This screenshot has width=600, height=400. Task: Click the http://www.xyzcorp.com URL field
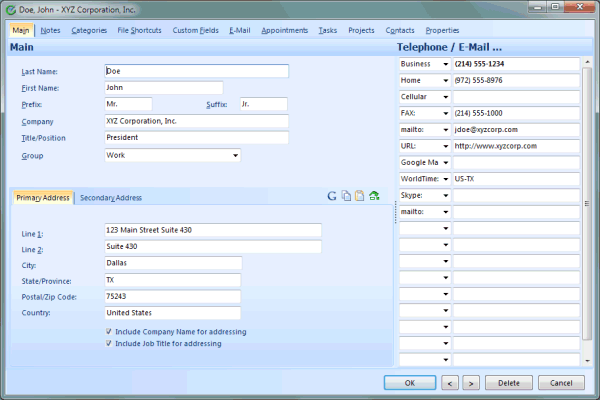[x=516, y=146]
